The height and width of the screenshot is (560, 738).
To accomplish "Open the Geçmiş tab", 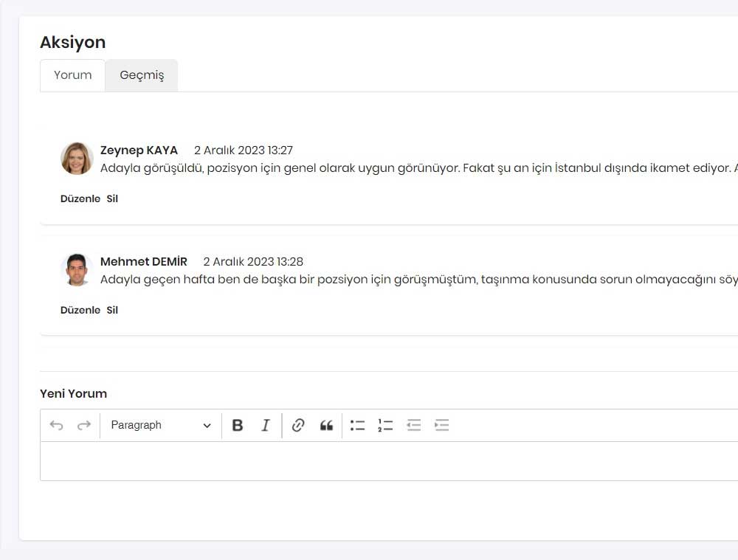I will pos(142,75).
